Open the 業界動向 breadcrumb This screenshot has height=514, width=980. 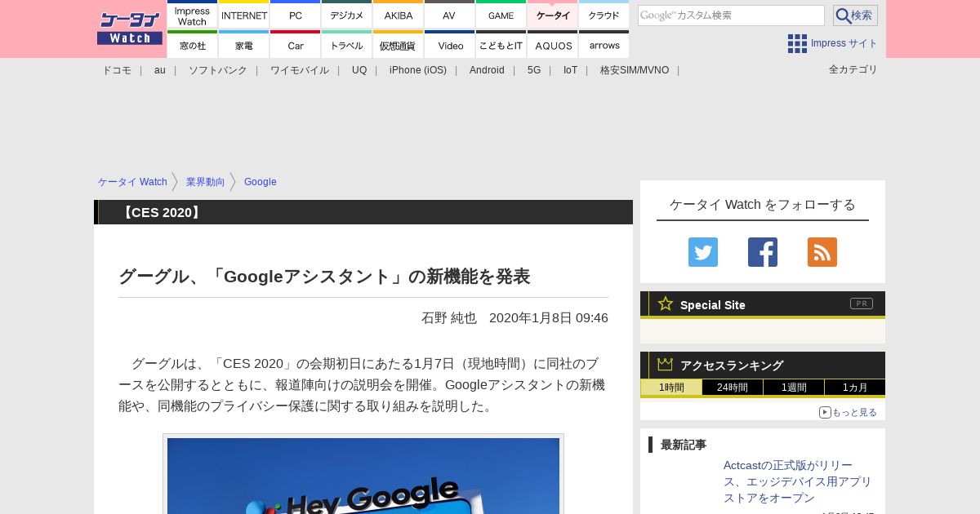[206, 182]
